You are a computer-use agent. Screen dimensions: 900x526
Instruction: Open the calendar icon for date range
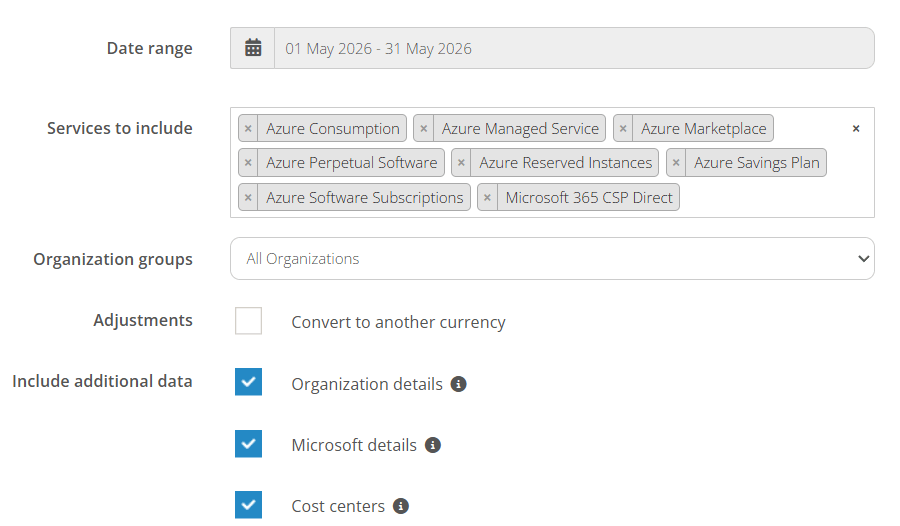click(x=253, y=48)
